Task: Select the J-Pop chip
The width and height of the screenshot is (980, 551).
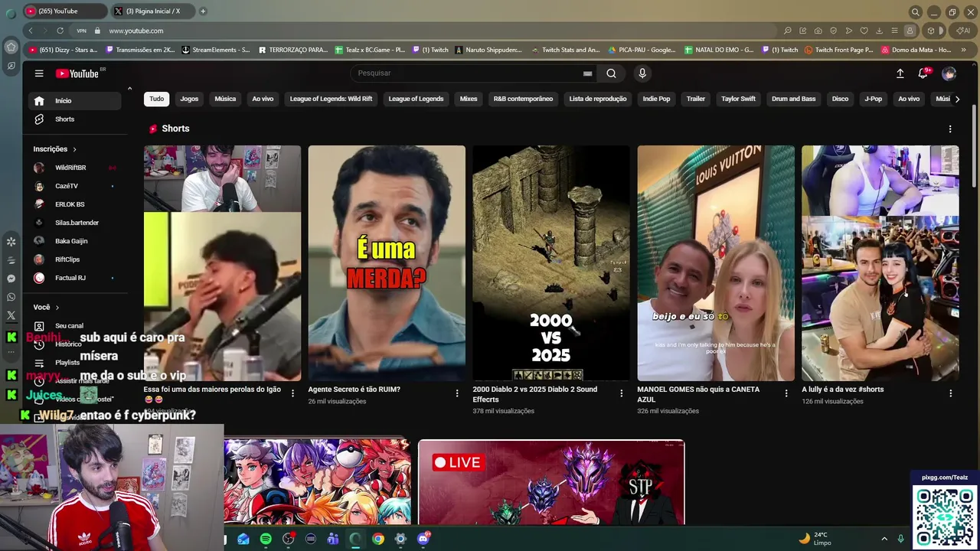Action: tap(874, 99)
